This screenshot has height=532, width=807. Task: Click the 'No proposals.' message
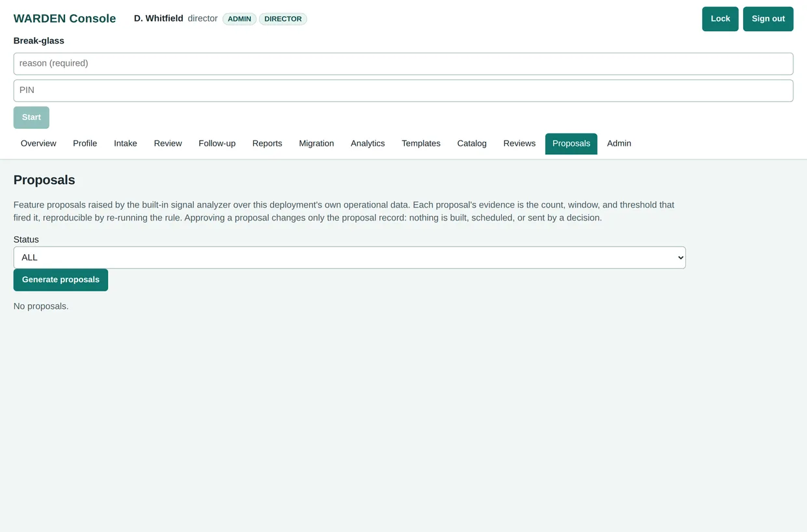(41, 306)
